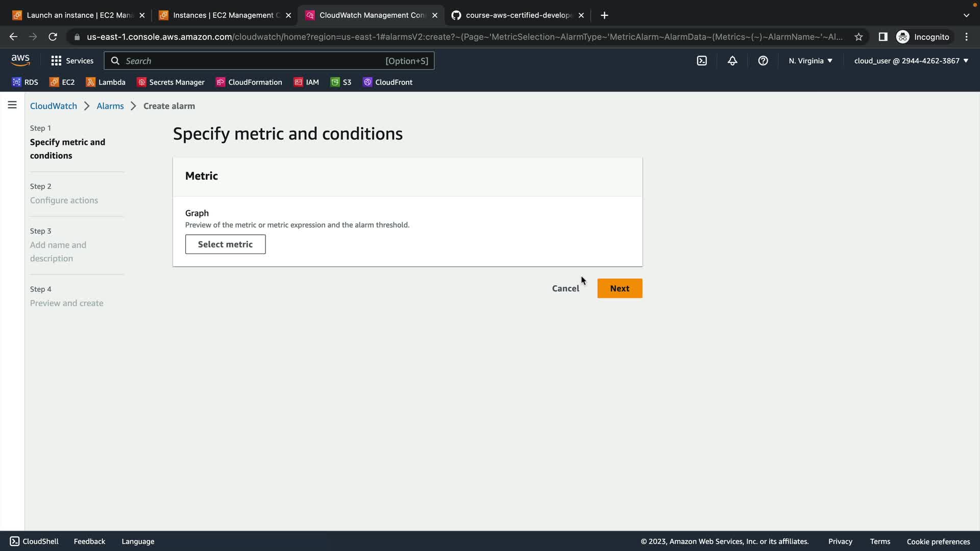The image size is (980, 551).
Task: Bookmark this page with star icon
Action: pos(859,37)
